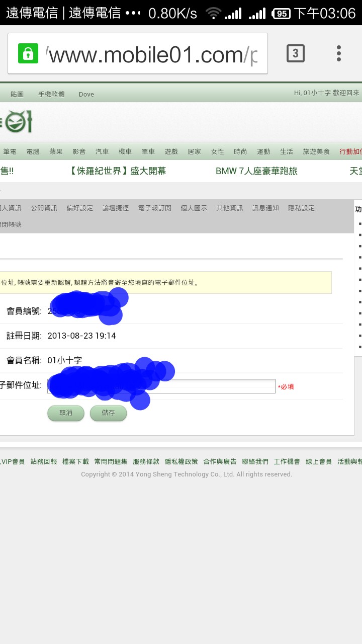Click the member name 01小十字
Viewport: 362px width, 644px height.
[x=64, y=360]
